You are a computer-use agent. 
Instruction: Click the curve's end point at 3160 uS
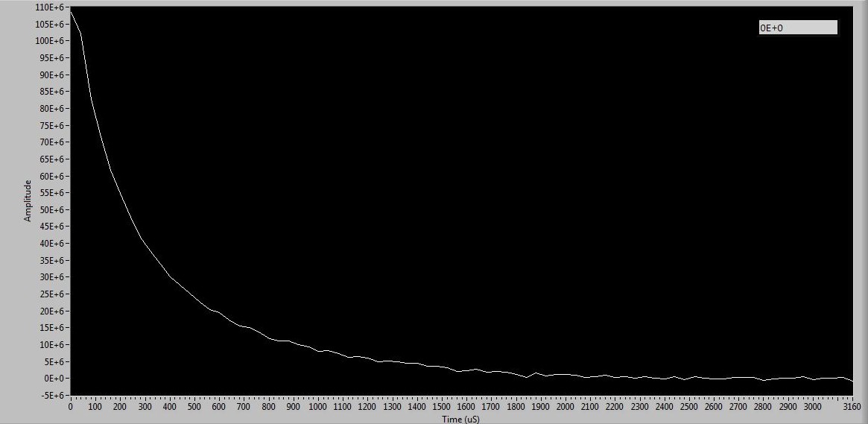coord(852,381)
